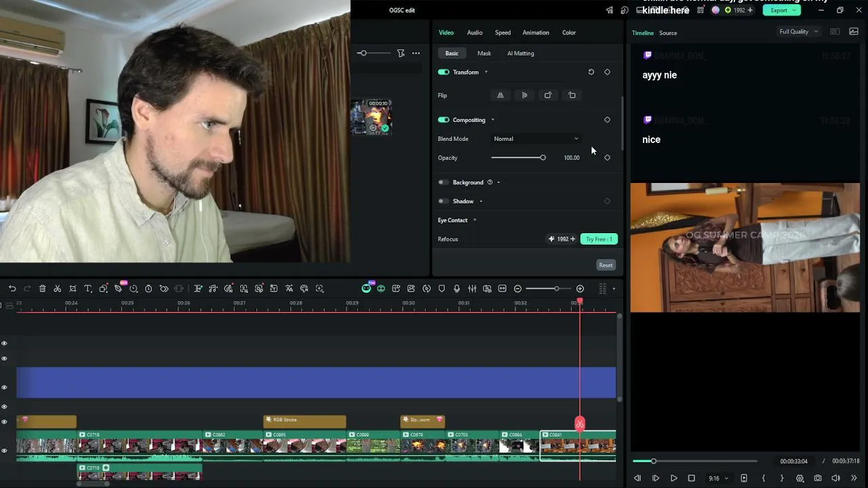Expand the Shadow section arrow
This screenshot has height=488, width=868.
(x=481, y=201)
